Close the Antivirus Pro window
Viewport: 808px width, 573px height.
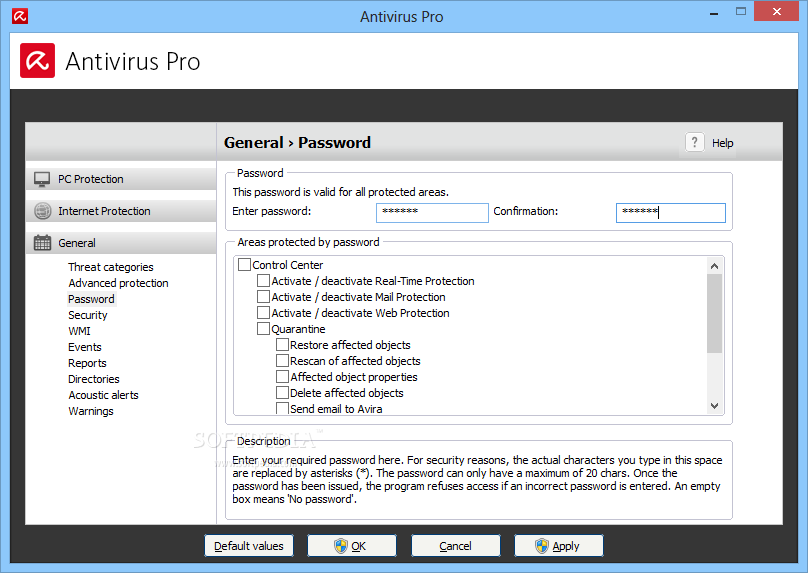click(x=777, y=11)
